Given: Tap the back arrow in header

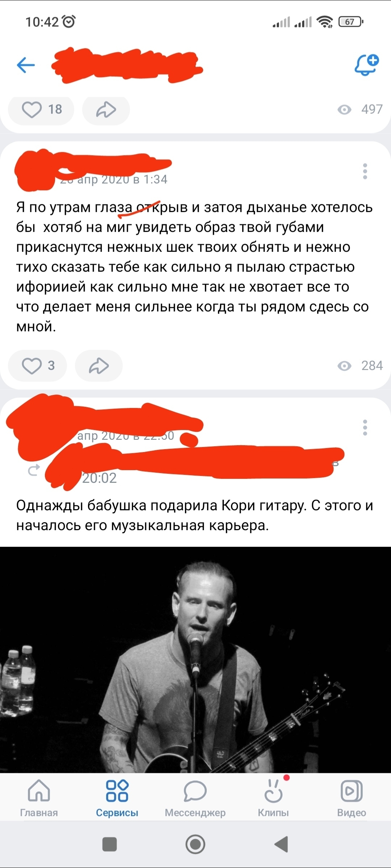Looking at the screenshot, I should click(x=26, y=65).
